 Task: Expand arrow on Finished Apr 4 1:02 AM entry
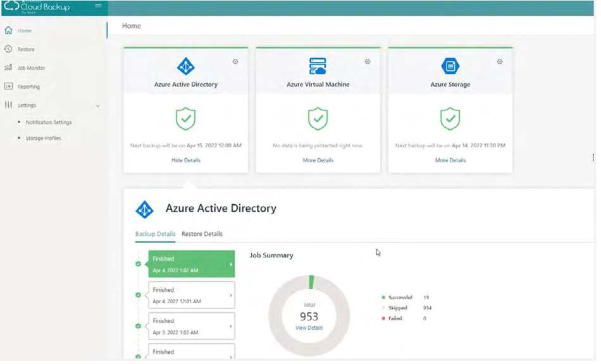232,265
